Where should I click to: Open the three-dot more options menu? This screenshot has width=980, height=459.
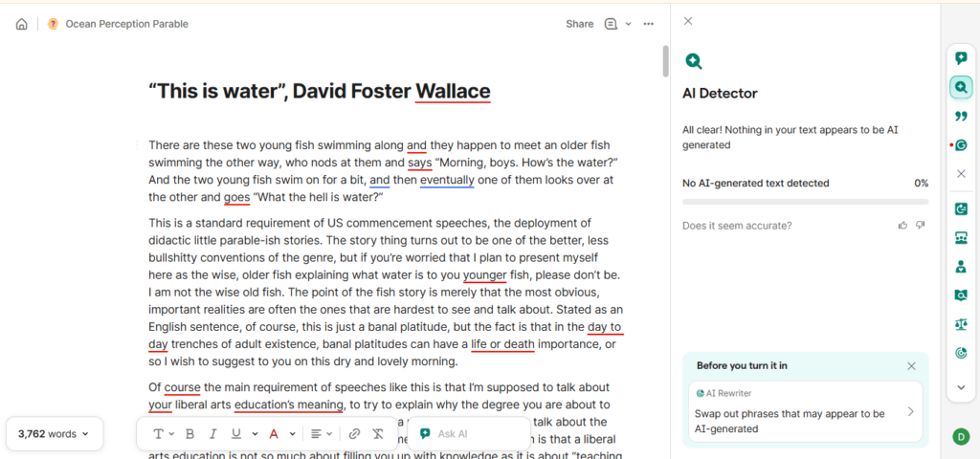[x=648, y=24]
